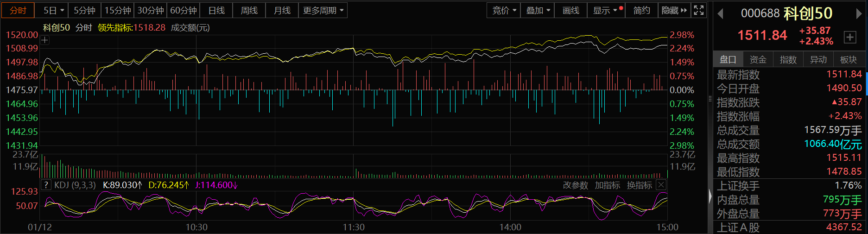Toggle the 隐藏 hide panel button
Viewport: 868px width, 234px height.
pyautogui.click(x=674, y=10)
